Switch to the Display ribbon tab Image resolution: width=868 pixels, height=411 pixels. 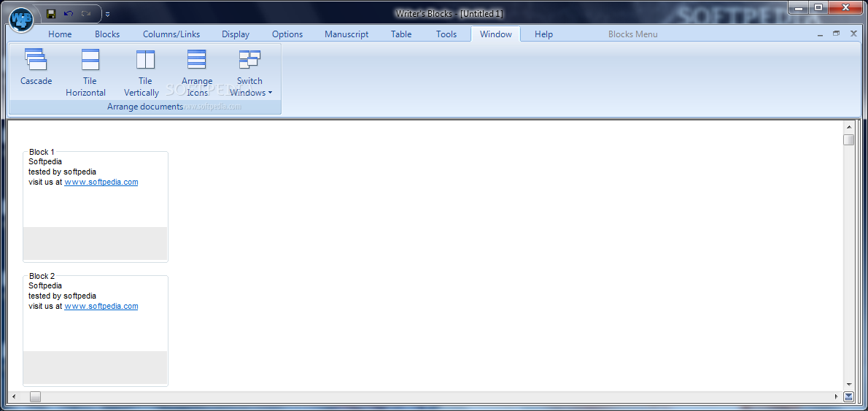pyautogui.click(x=236, y=34)
